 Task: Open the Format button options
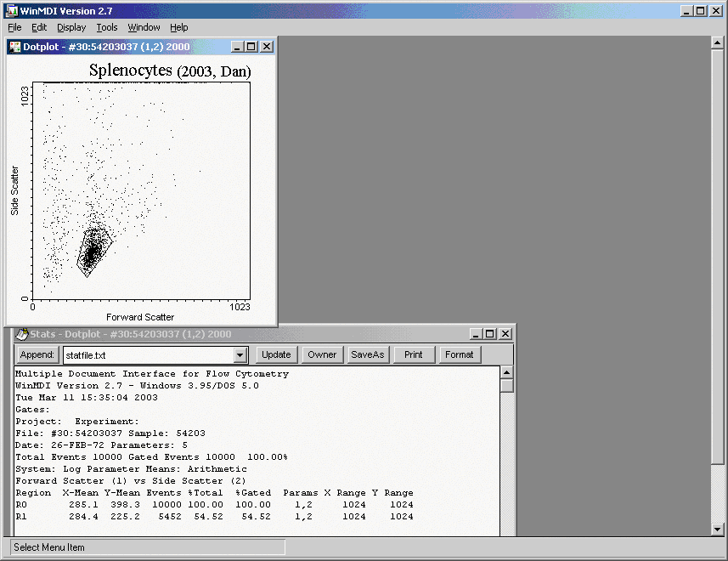tap(460, 354)
